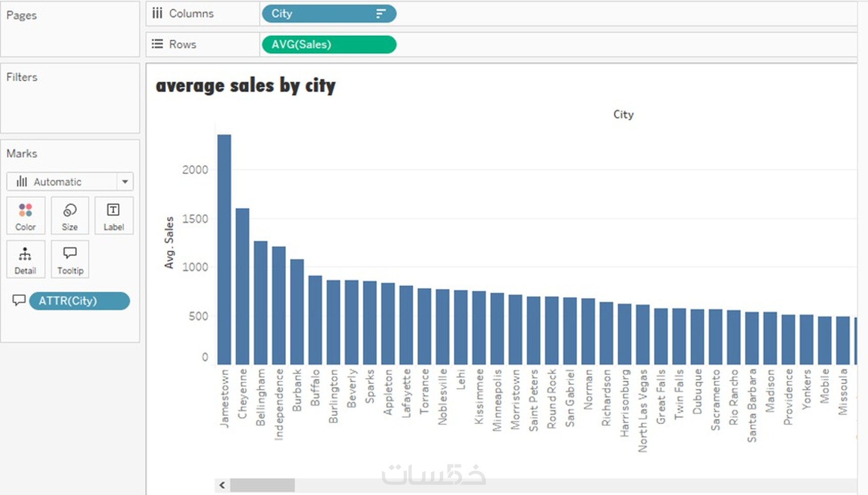Expand the mark type dropdown arrow
This screenshot has width=868, height=495.
[125, 182]
